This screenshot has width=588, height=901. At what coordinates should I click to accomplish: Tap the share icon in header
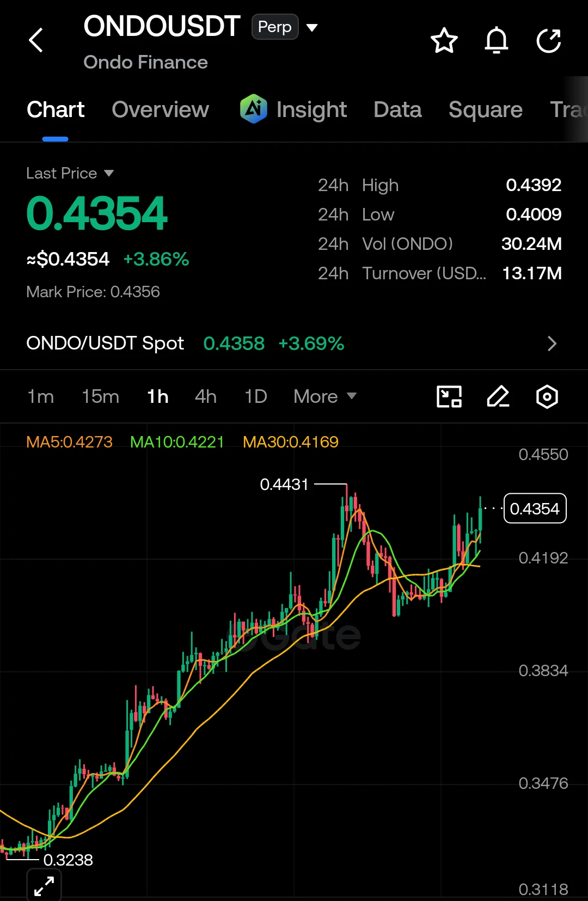pyautogui.click(x=548, y=40)
